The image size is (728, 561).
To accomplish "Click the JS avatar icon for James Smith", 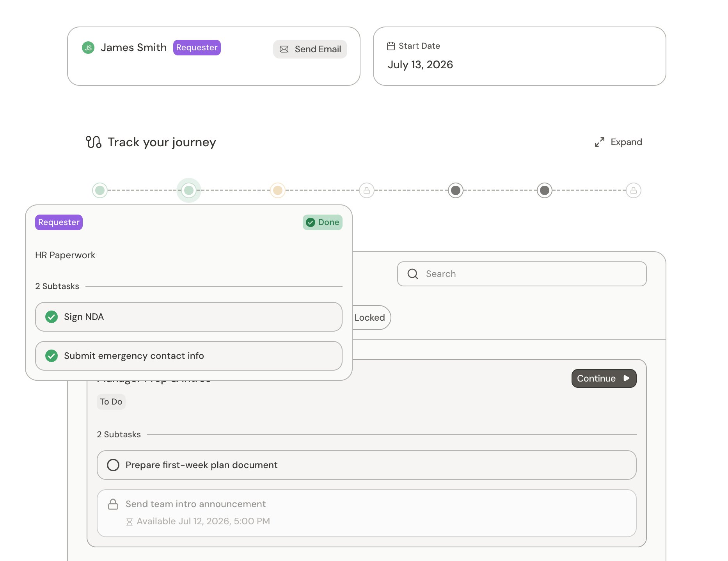I will 88,48.
